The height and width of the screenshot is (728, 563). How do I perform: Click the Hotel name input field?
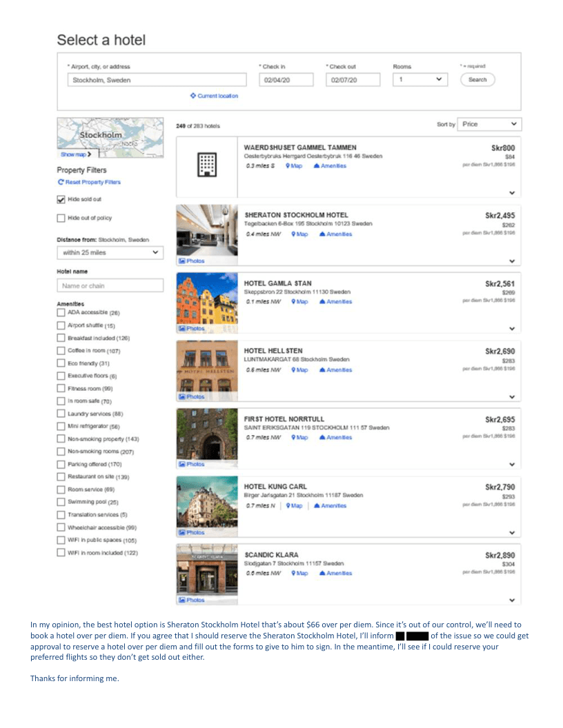point(110,285)
